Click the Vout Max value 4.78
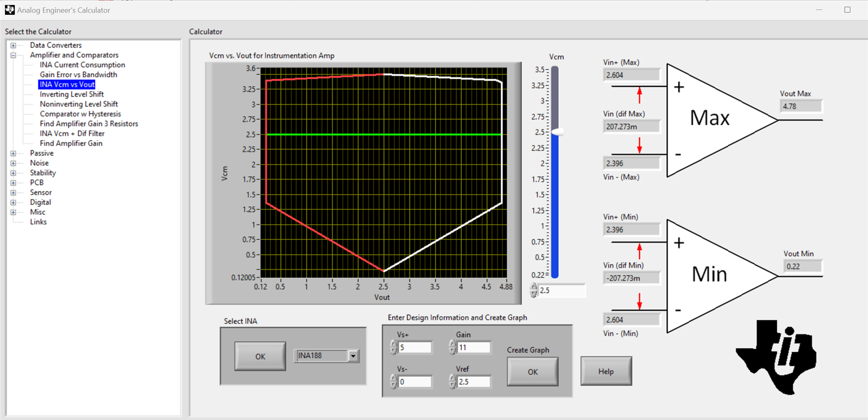Image resolution: width=868 pixels, height=420 pixels. click(x=801, y=106)
